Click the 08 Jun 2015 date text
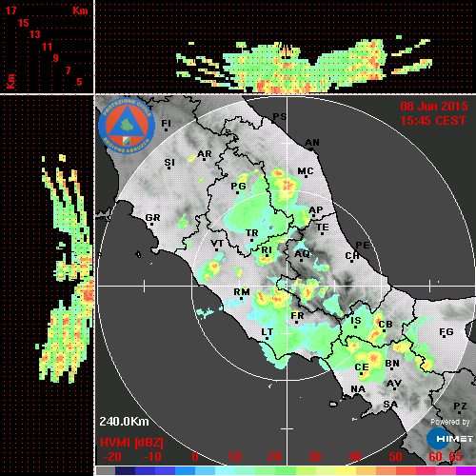 pyautogui.click(x=434, y=107)
